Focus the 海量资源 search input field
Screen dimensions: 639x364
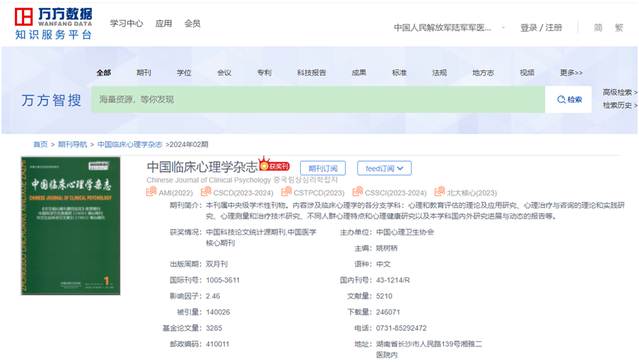(x=318, y=99)
